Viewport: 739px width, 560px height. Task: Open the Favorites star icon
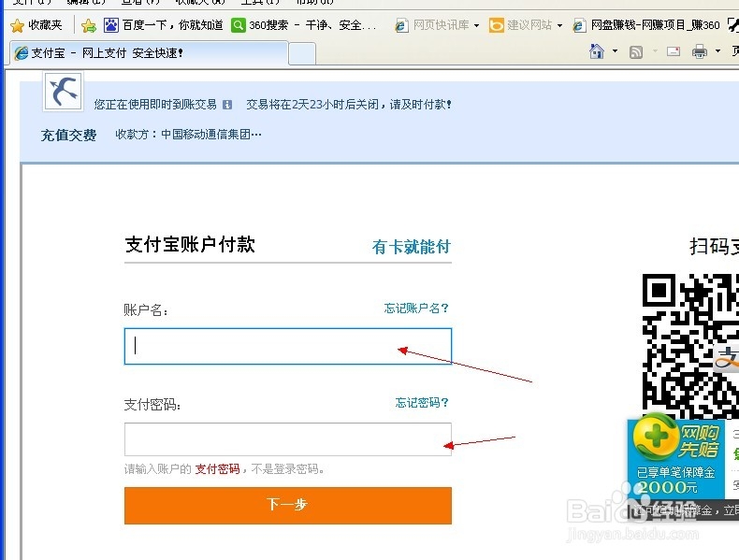coord(18,25)
